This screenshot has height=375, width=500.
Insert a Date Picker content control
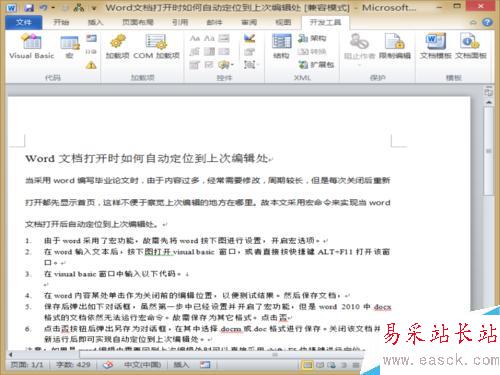pyautogui.click(x=195, y=65)
